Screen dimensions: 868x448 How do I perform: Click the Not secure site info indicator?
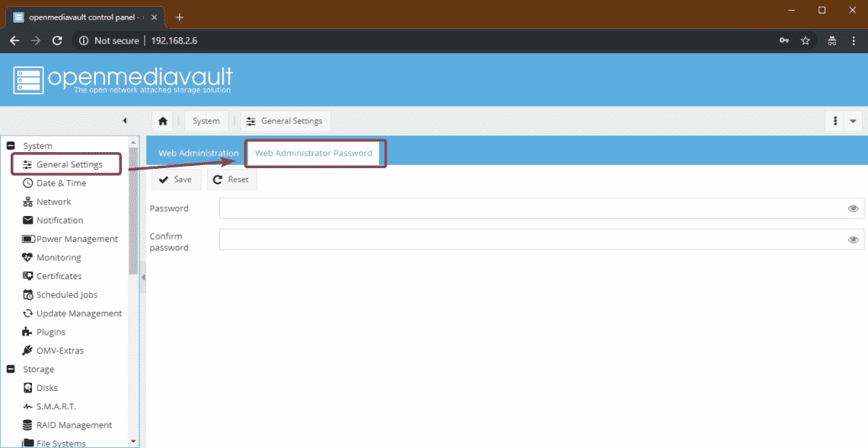[x=109, y=40]
